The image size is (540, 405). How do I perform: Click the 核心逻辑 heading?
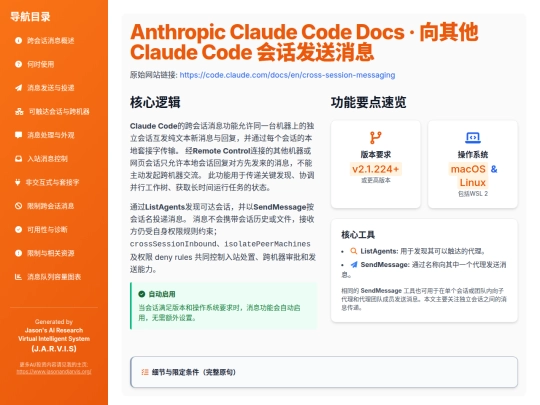click(155, 102)
